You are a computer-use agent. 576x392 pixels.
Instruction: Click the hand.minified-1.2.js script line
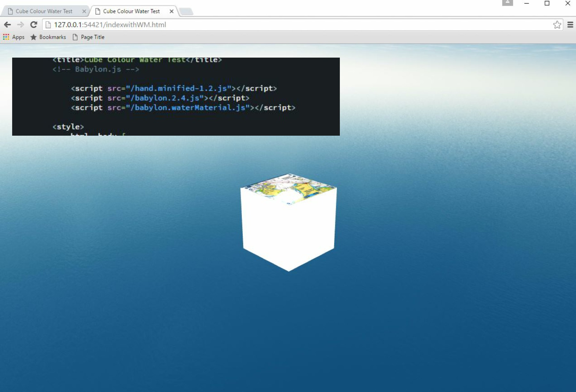[174, 88]
